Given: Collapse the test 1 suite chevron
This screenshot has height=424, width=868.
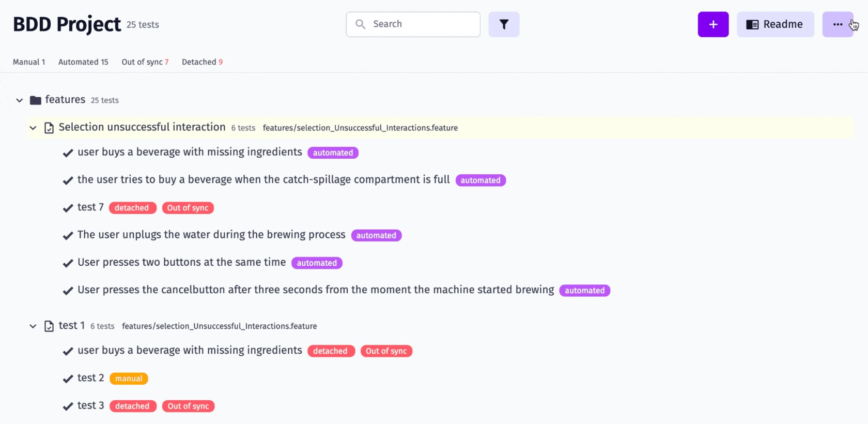Looking at the screenshot, I should pyautogui.click(x=33, y=326).
